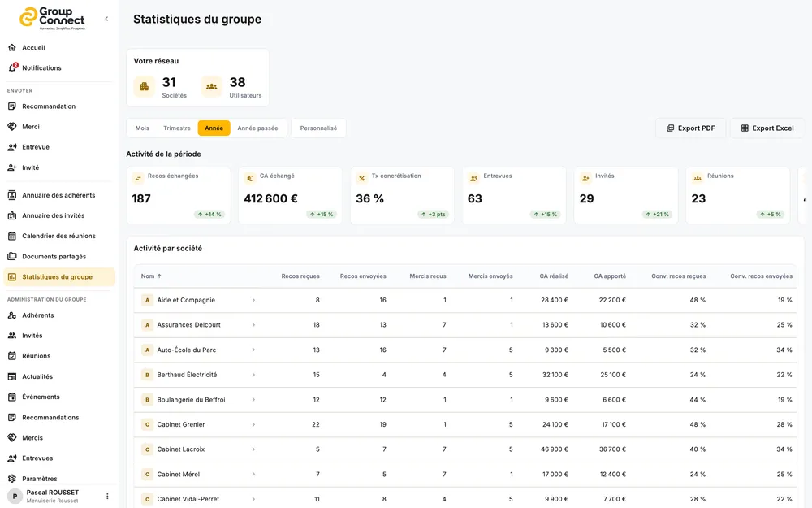Open Documents partagés link
Image resolution: width=812 pixels, height=508 pixels.
[54, 257]
